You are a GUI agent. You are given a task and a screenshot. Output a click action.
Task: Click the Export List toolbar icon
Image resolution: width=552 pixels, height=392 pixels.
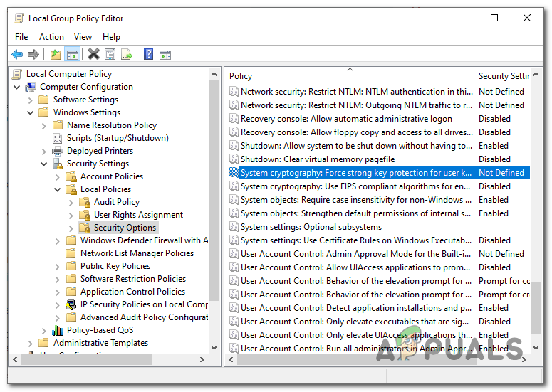pyautogui.click(x=126, y=55)
